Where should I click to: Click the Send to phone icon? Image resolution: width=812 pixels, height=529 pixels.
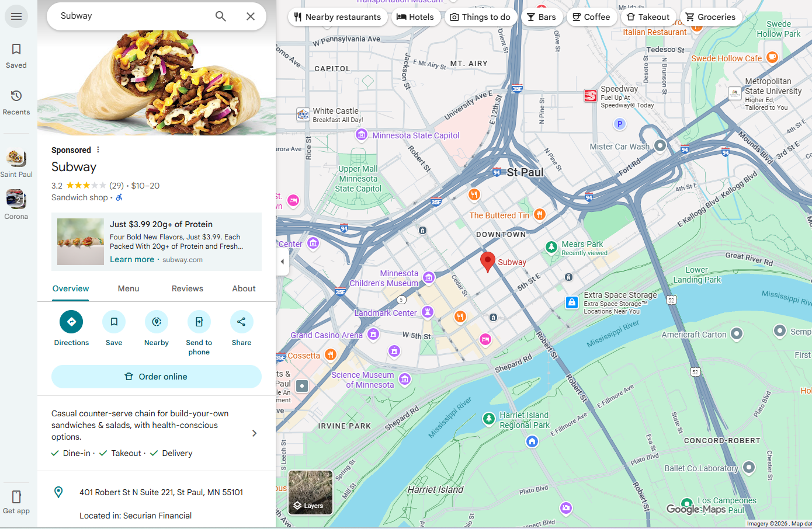click(199, 322)
